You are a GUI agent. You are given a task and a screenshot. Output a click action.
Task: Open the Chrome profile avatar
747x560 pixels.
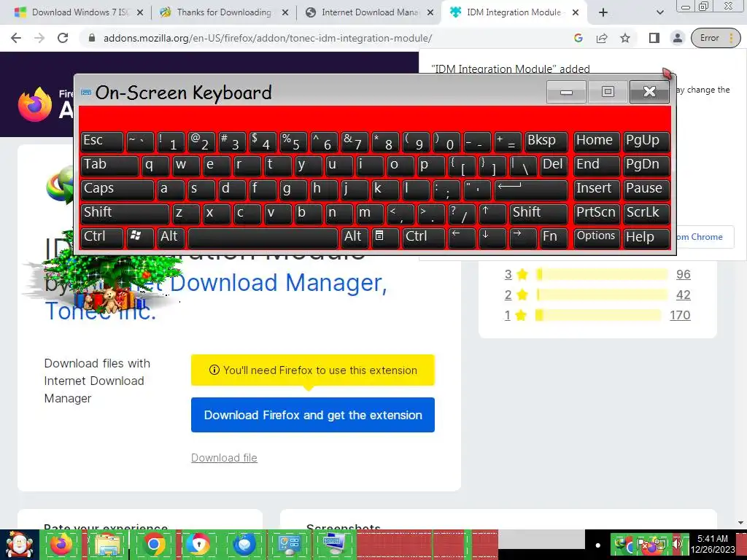point(678,38)
